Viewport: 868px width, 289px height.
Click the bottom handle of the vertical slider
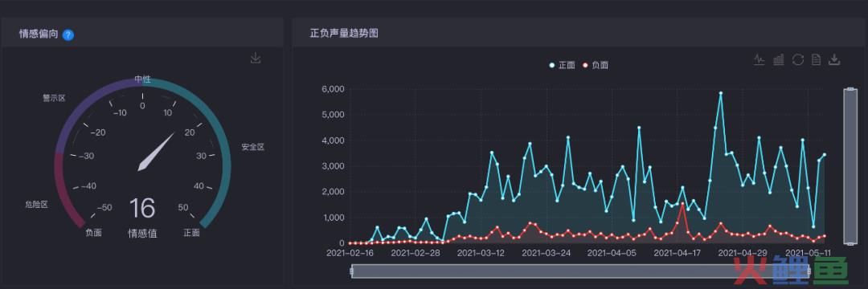pos(850,243)
